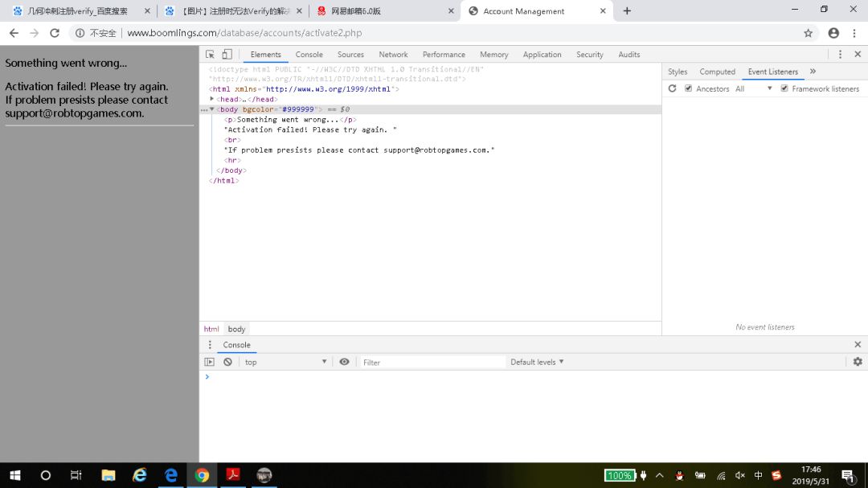868x488 pixels.
Task: Open Cortana search circle
Action: point(45,475)
